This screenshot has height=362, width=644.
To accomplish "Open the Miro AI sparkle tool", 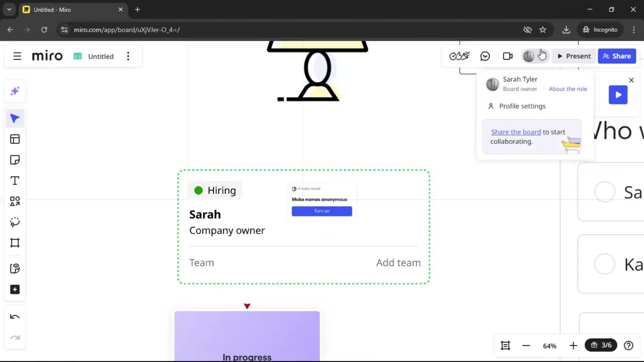I will coord(15,91).
